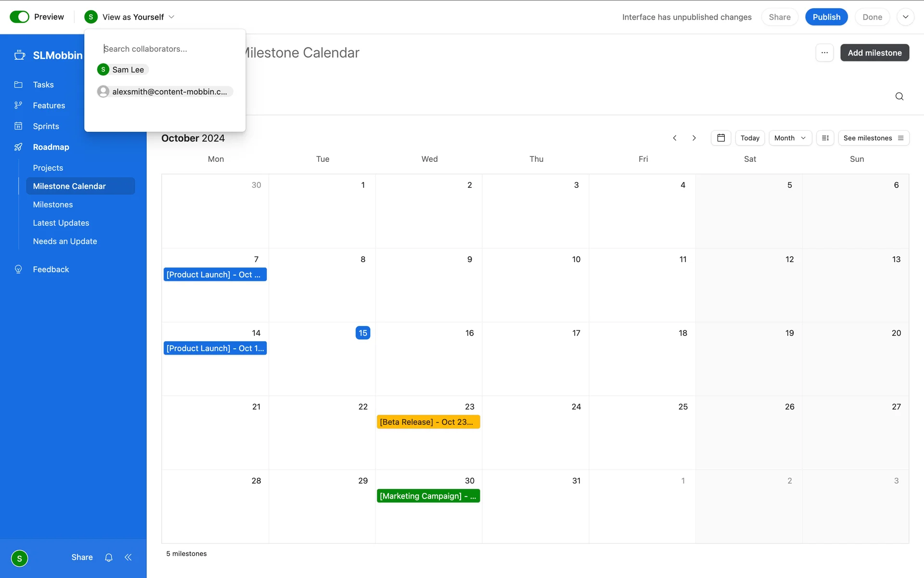Screen dimensions: 924x578
Task: Collapse sidebar with double chevron
Action: tap(128, 557)
